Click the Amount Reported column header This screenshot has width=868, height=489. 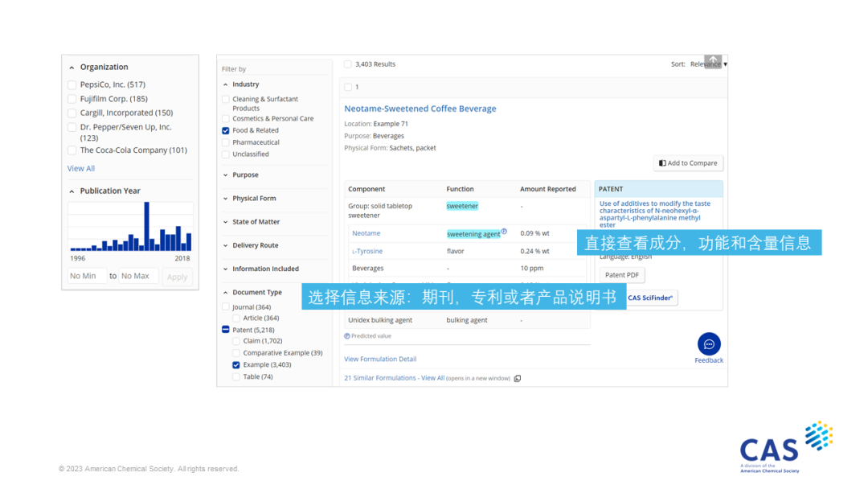(x=548, y=189)
